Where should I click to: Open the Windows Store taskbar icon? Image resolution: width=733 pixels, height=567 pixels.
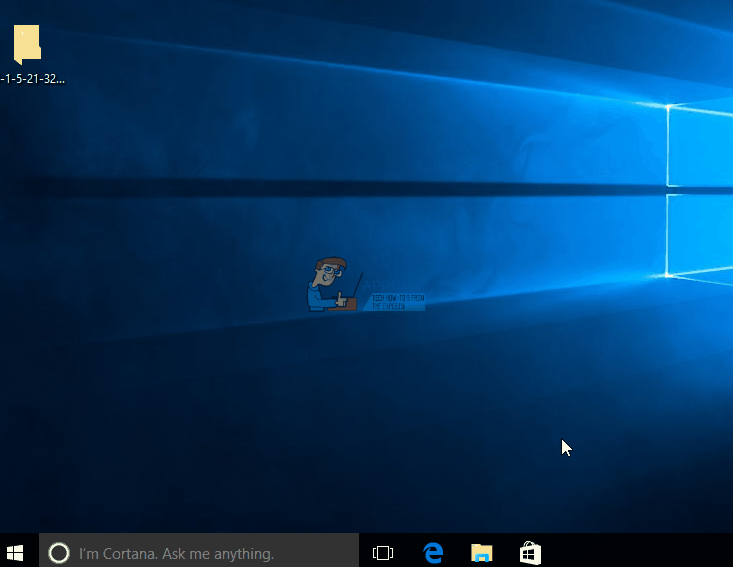[x=531, y=553]
